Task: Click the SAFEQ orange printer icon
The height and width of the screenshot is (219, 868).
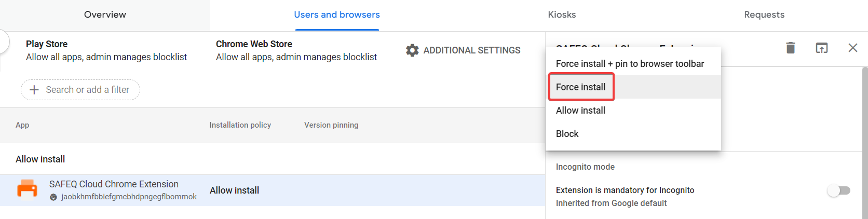Action: click(x=28, y=189)
